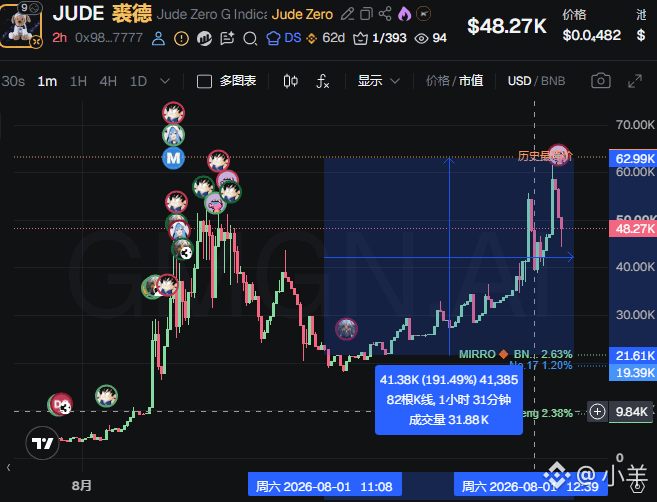Click the 价格 $0.0₄482 price value
Viewport: 657px width, 502px height.
[592, 35]
